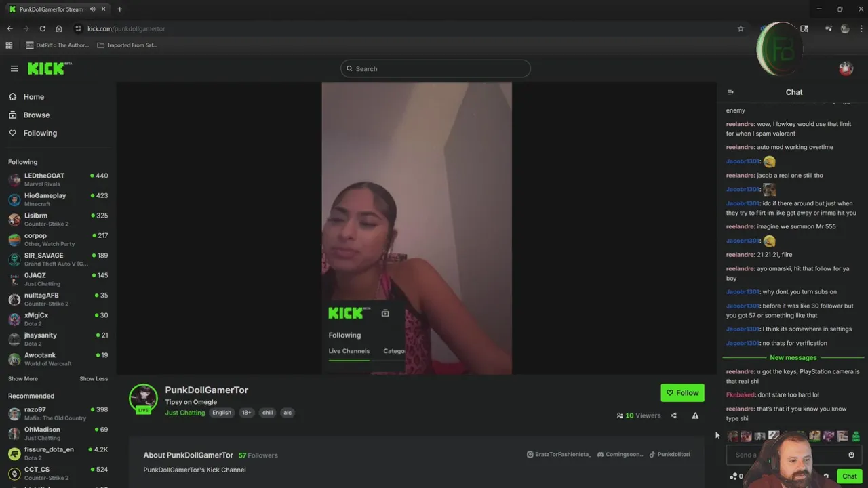Image resolution: width=868 pixels, height=488 pixels.
Task: Follow PunkDollGamerTor channel
Action: 682,392
